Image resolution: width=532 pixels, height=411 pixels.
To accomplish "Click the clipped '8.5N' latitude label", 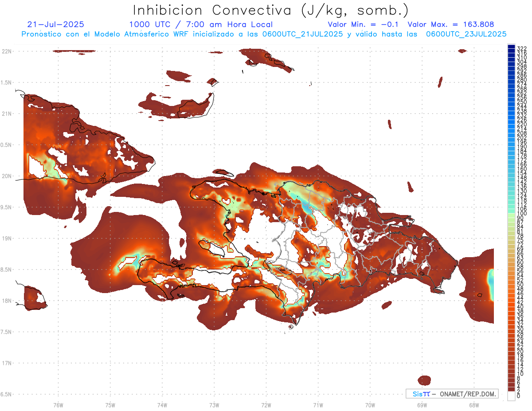I will coord(6,270).
